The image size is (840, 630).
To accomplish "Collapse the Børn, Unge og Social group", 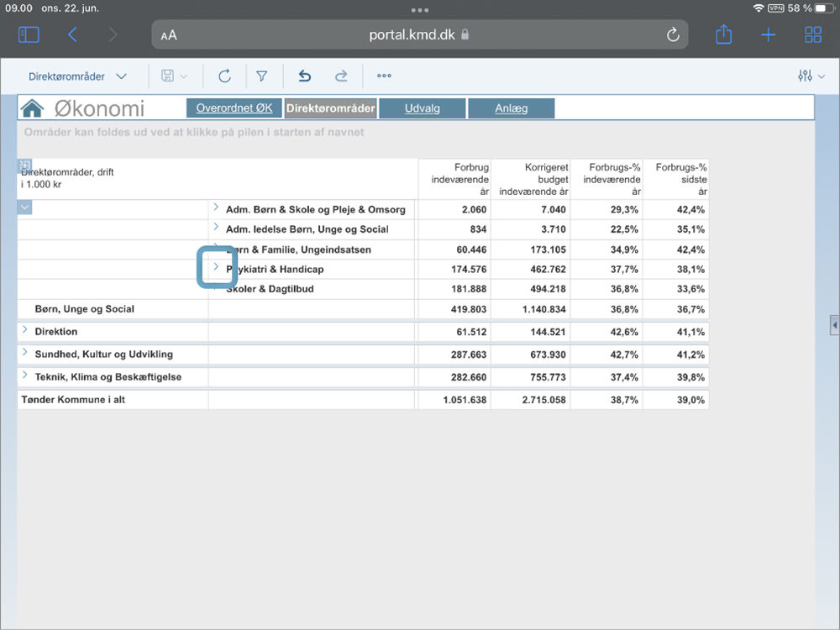I will (x=25, y=207).
